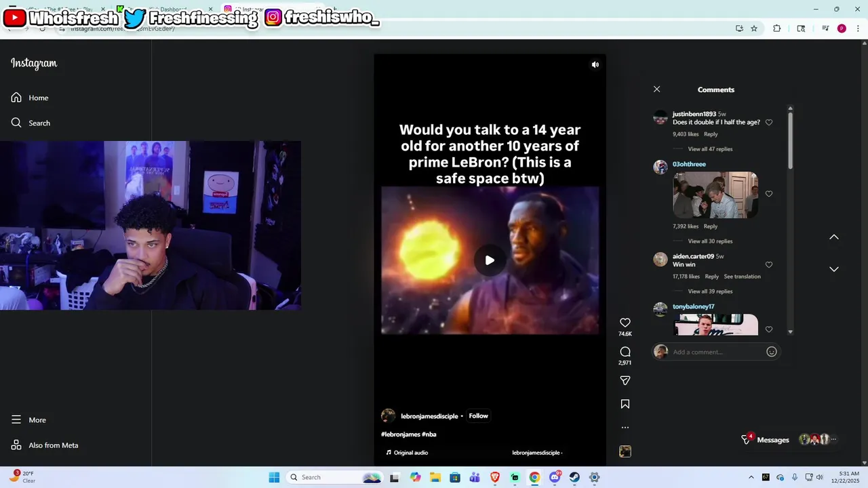Expand the hidden system tray icons chevron
Image resolution: width=868 pixels, height=488 pixels.
751,477
